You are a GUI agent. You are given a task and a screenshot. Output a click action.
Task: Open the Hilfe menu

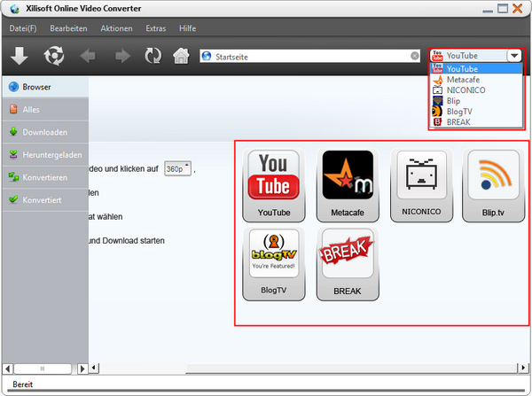tap(187, 28)
